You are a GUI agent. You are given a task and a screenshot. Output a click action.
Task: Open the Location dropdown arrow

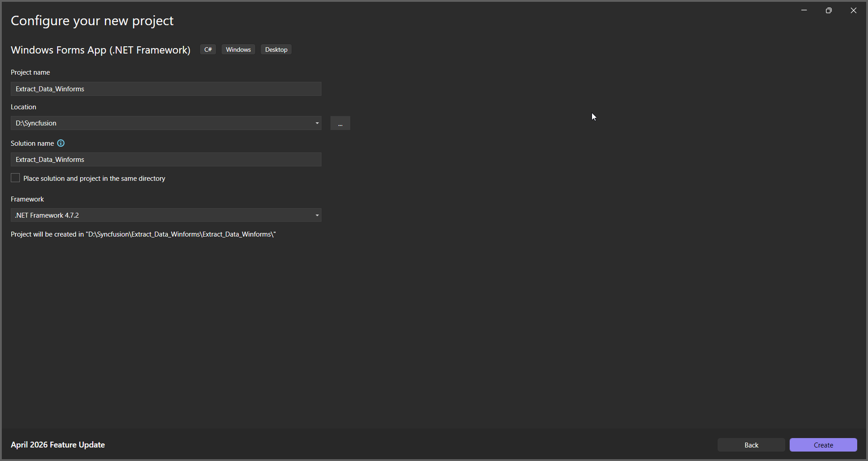(x=317, y=123)
